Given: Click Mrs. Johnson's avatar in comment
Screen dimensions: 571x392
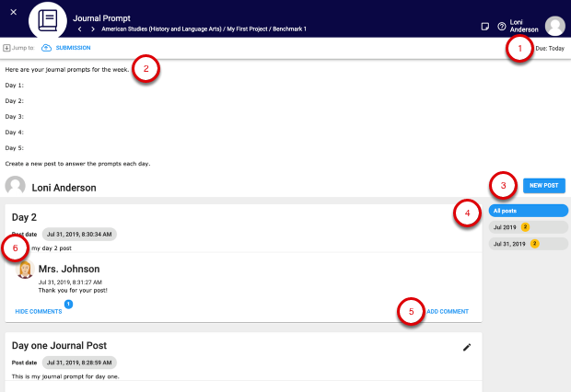Looking at the screenshot, I should tap(25, 270).
